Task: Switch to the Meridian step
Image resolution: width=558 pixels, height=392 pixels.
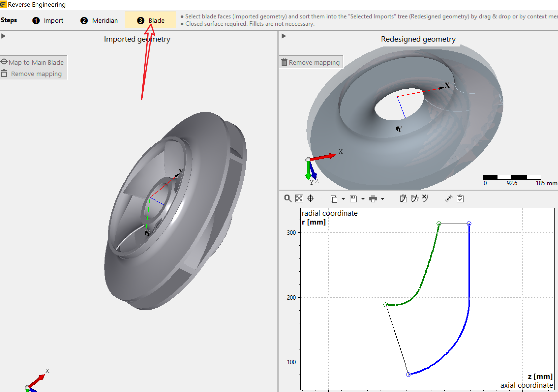Action: tap(99, 21)
